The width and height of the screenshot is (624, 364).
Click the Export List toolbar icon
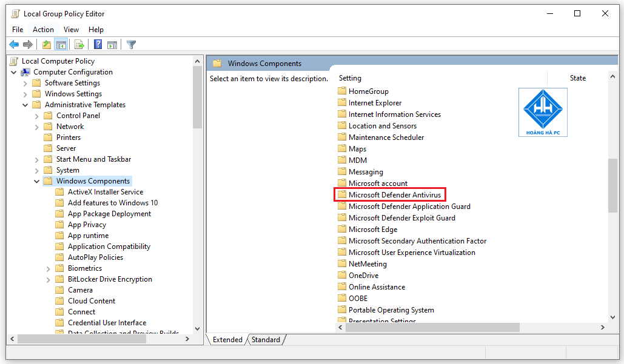79,44
